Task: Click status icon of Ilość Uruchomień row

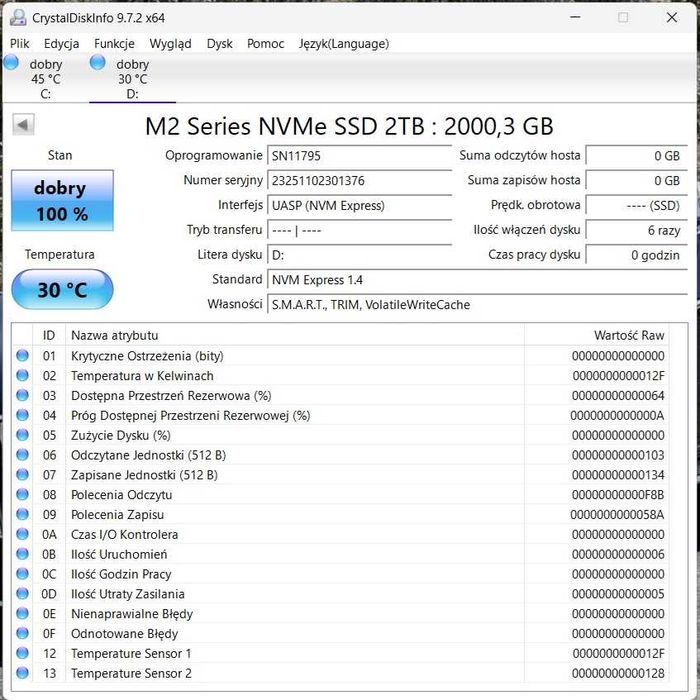Action: tap(22, 554)
